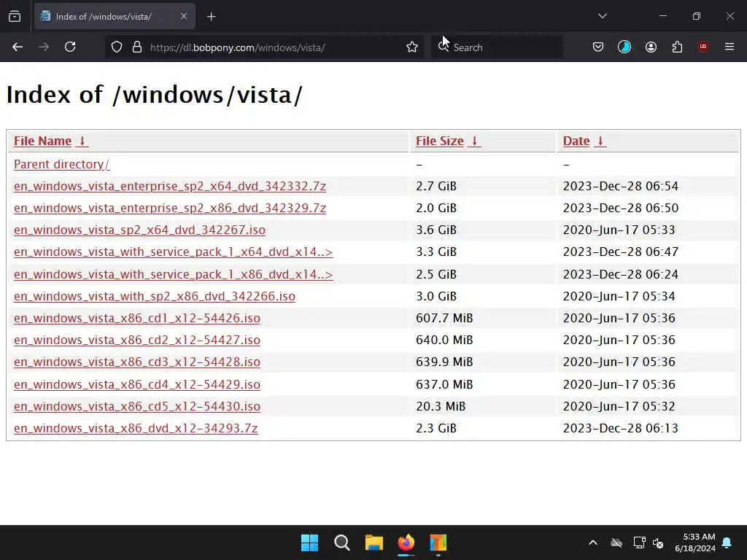Open a new tab with the plus button
The height and width of the screenshot is (560, 747).
[x=211, y=17]
